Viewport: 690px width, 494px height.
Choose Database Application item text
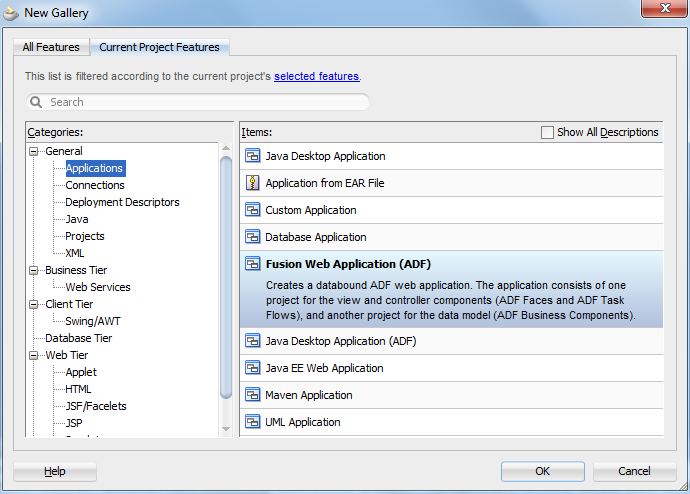point(316,237)
